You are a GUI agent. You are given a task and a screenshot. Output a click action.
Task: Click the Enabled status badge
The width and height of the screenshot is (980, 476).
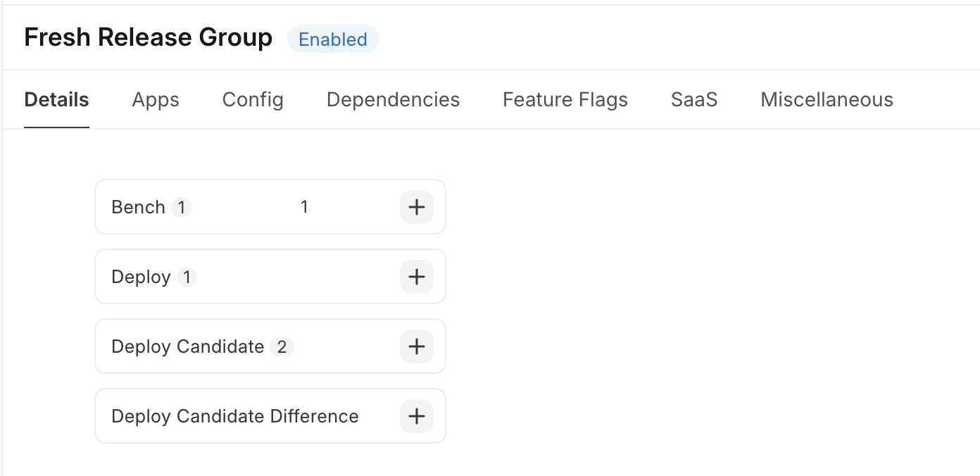(333, 39)
